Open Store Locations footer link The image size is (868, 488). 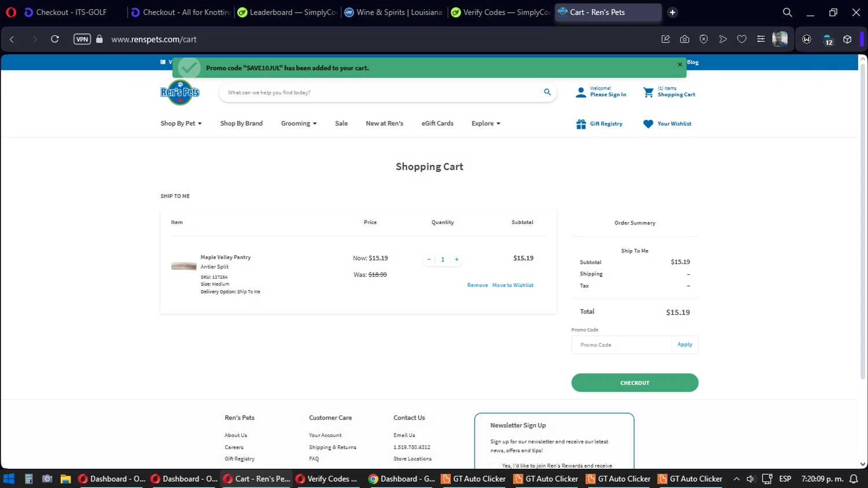pos(412,459)
